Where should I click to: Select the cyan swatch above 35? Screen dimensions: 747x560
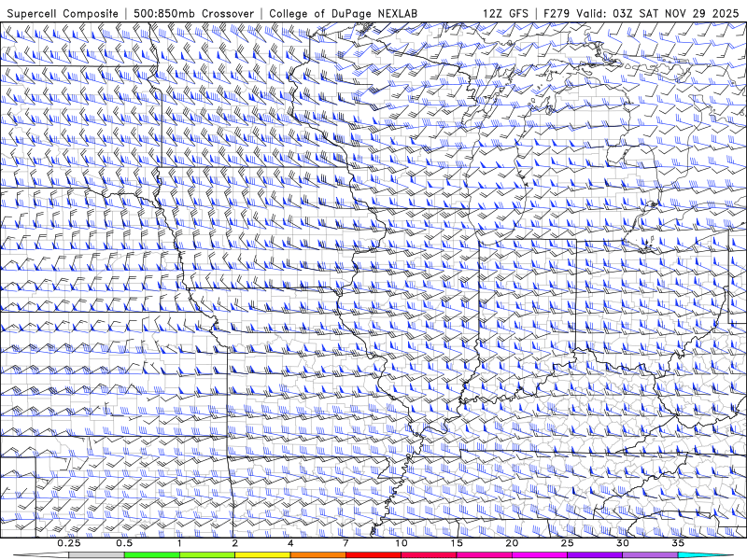pos(706,555)
